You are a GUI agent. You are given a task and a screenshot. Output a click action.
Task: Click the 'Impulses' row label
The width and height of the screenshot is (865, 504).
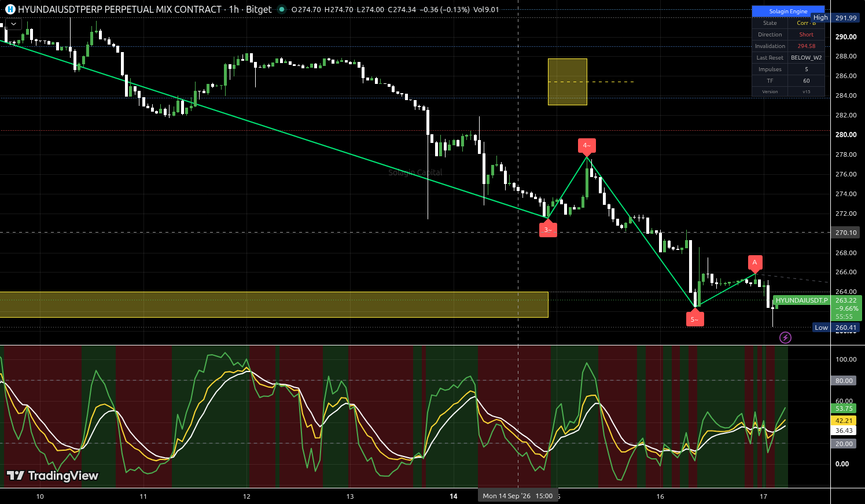tap(770, 69)
